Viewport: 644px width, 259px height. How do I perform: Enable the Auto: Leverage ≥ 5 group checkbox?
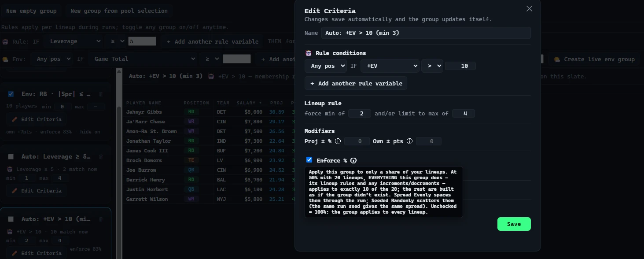(x=11, y=156)
